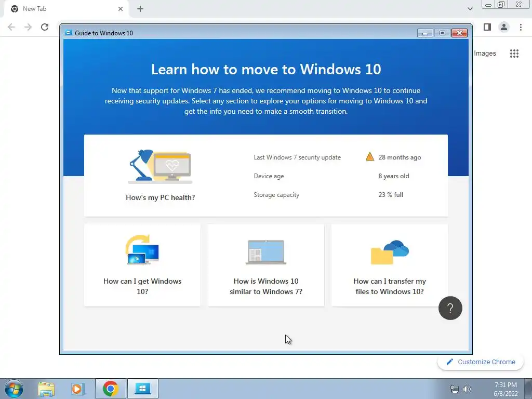532x399 pixels.
Task: Go back in Chrome
Action: click(11, 27)
